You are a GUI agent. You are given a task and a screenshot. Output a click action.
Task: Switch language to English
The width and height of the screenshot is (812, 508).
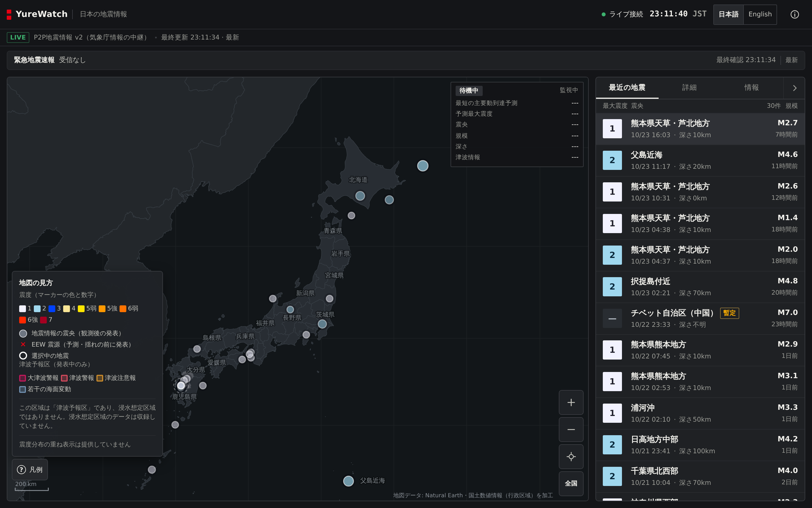click(760, 14)
